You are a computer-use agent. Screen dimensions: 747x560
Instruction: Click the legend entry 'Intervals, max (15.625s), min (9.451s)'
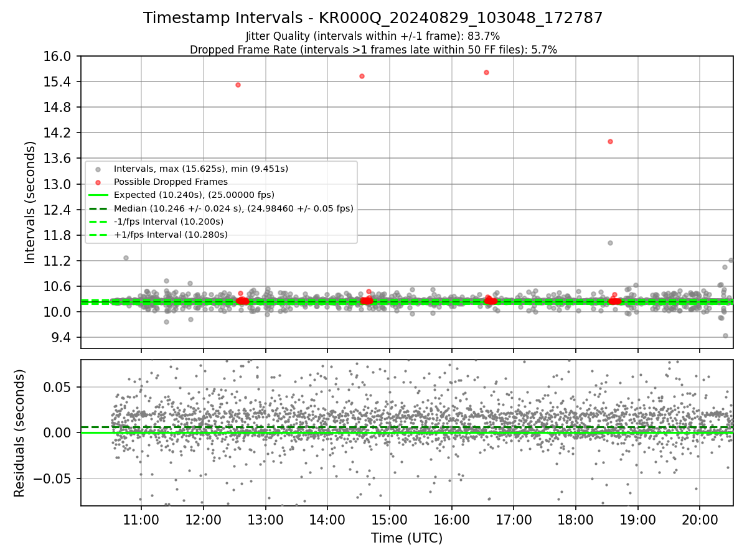pos(200,169)
